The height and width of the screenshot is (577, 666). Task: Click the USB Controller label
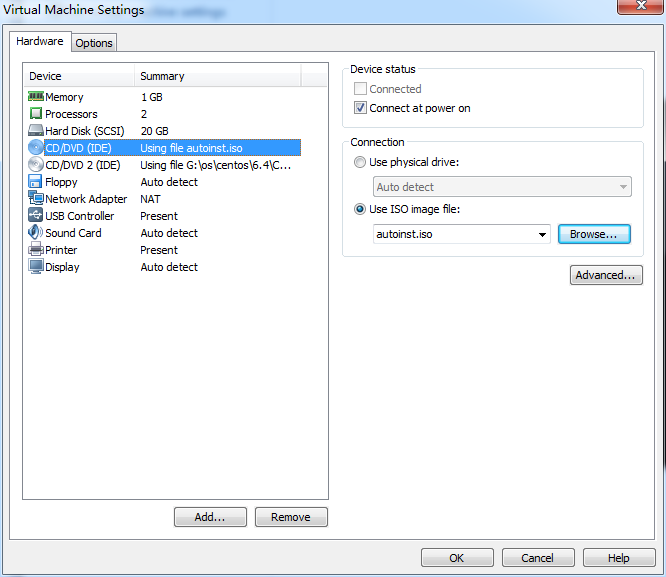[x=80, y=216]
